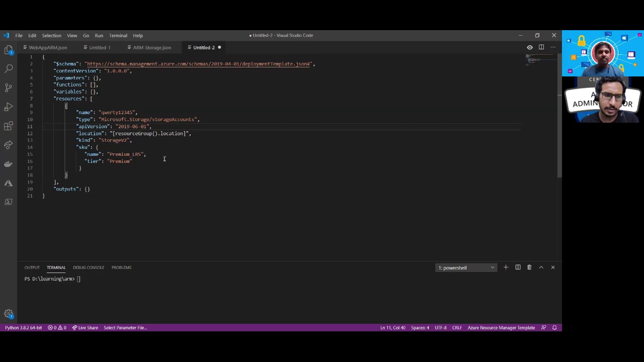The height and width of the screenshot is (362, 644).
Task: Change the CRLF end of line setting
Action: coord(457,328)
